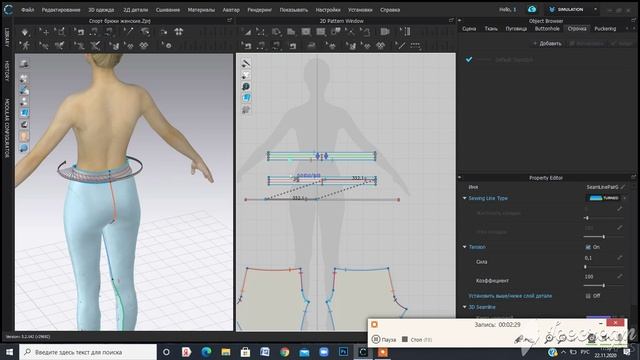This screenshot has height=360, width=640.
Task: Switch to the Ткань tab in Object Browser
Action: [491, 29]
